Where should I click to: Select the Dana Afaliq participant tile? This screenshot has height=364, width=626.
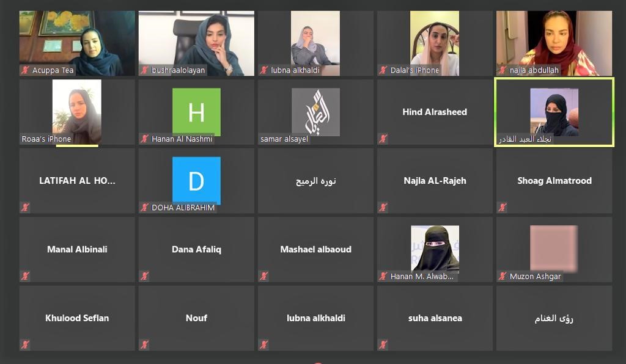click(196, 250)
